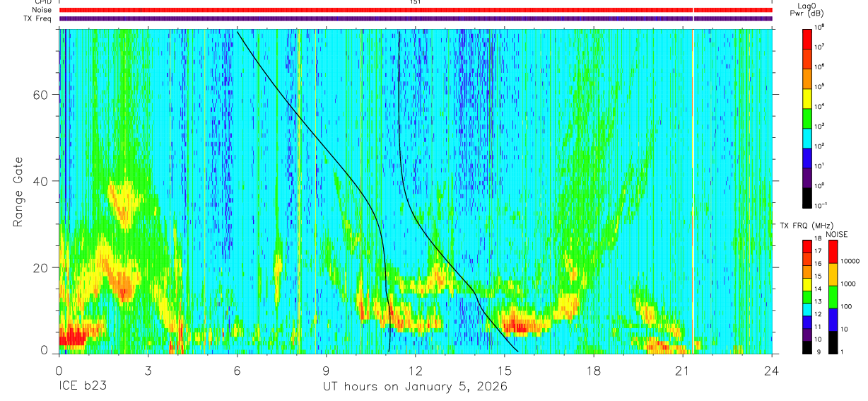Image resolution: width=868 pixels, height=401 pixels.
Task: Click the 'NOISE' colorbar title
Action: (x=836, y=233)
